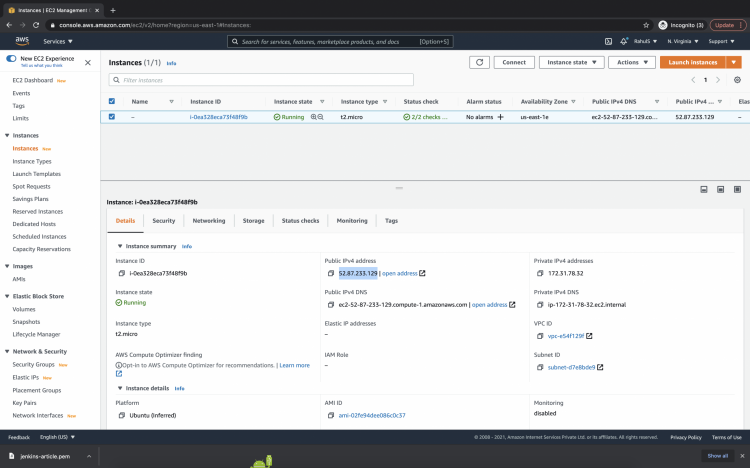750x468 pixels.
Task: Open jenkins-article.pem download item menu
Action: click(x=89, y=457)
